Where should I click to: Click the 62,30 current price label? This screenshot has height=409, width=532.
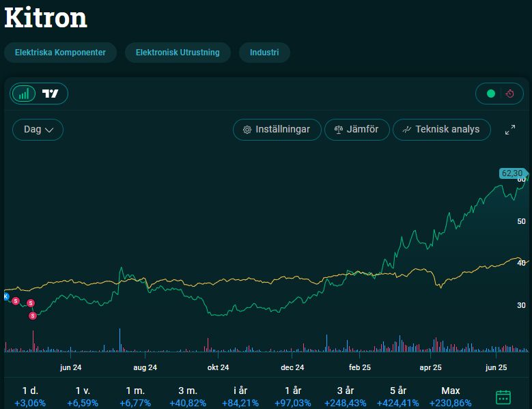click(512, 173)
